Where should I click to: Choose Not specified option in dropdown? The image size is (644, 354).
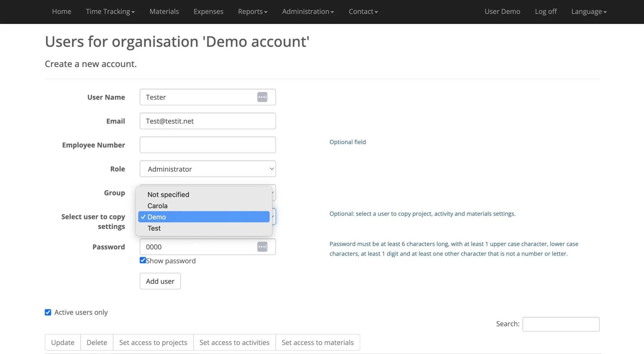point(168,194)
